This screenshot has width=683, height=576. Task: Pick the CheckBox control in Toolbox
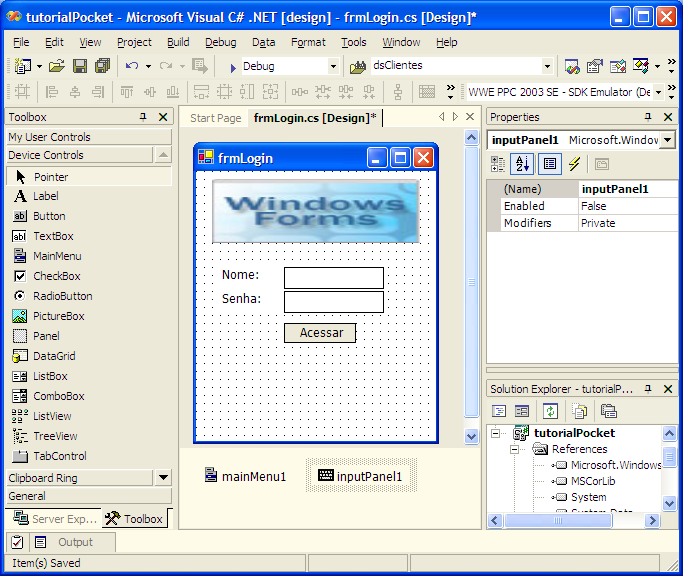click(x=56, y=276)
